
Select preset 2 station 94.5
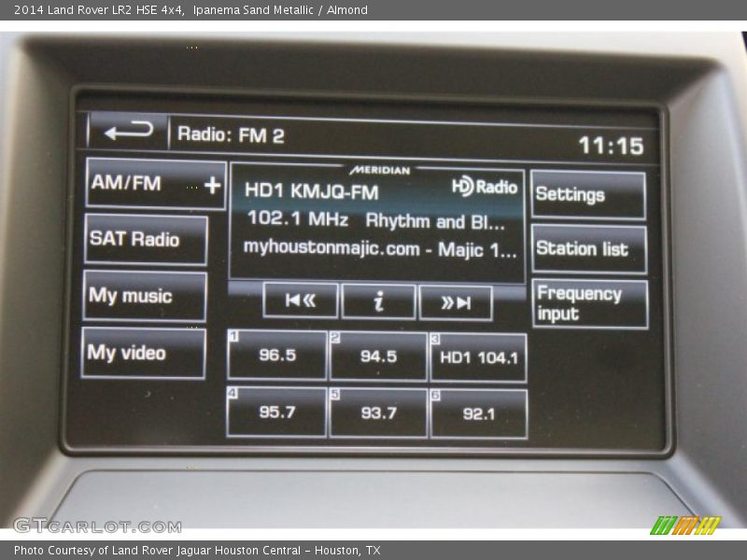point(378,357)
